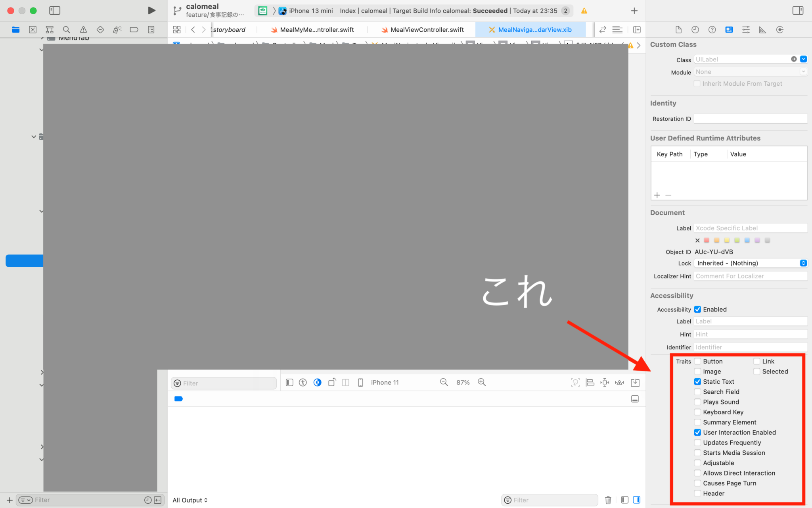Show the Identity inspector
Screen dimensions: 812x508
(729, 30)
